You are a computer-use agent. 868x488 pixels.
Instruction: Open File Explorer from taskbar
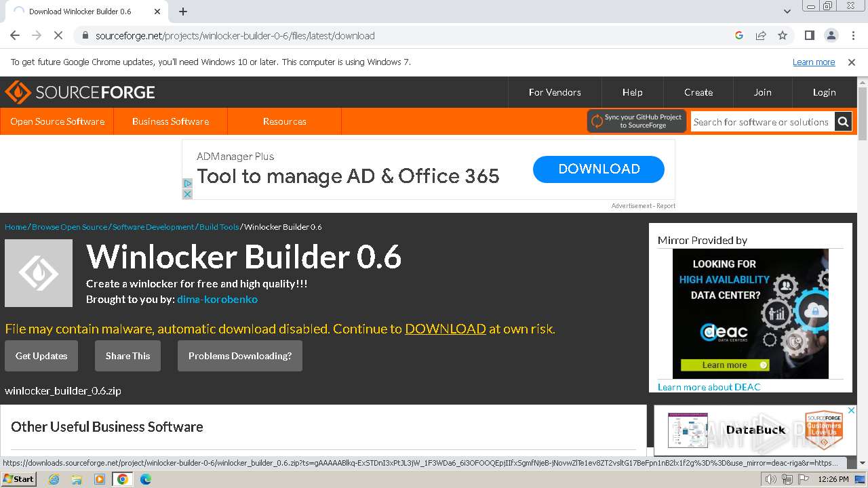[x=77, y=479]
